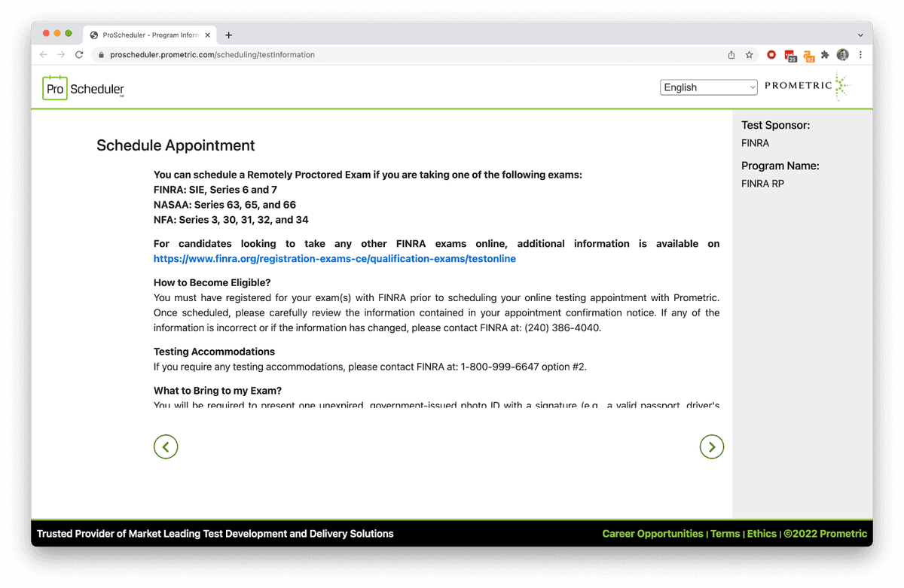Image resolution: width=904 pixels, height=588 pixels.
Task: Open the Chrome profile avatar
Action: 843,55
